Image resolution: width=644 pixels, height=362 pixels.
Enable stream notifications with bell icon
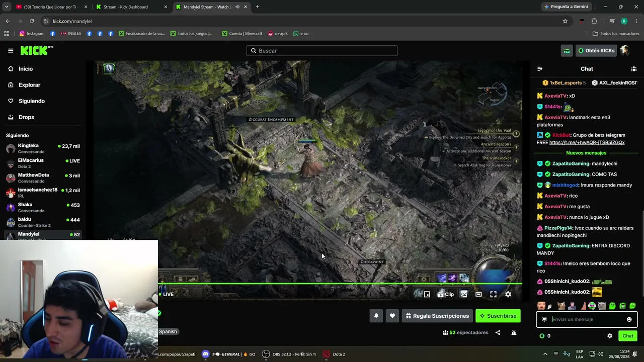(376, 316)
